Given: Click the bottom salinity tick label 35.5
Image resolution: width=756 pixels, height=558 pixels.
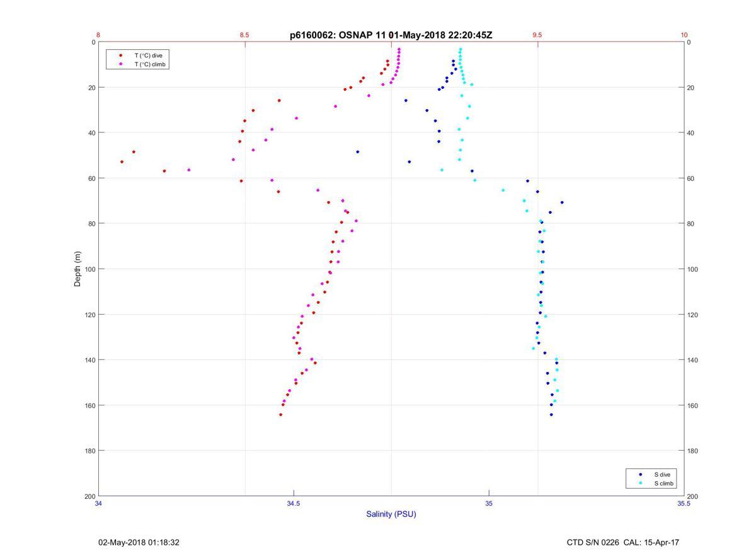Looking at the screenshot, I should pos(684,504).
